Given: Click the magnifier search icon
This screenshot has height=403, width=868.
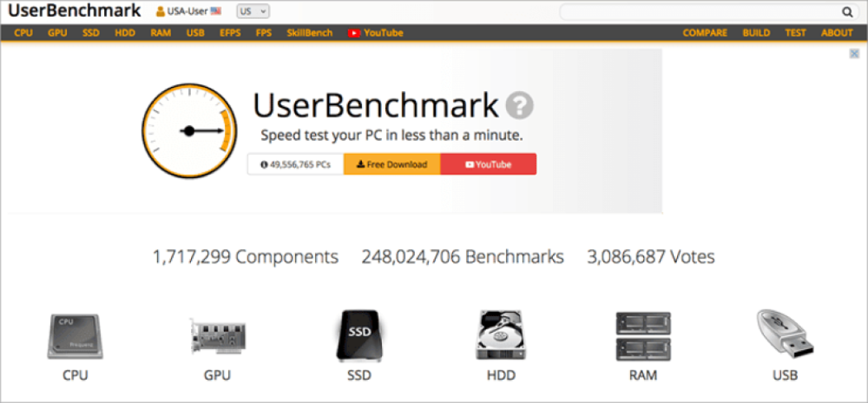Looking at the screenshot, I should pyautogui.click(x=847, y=12).
